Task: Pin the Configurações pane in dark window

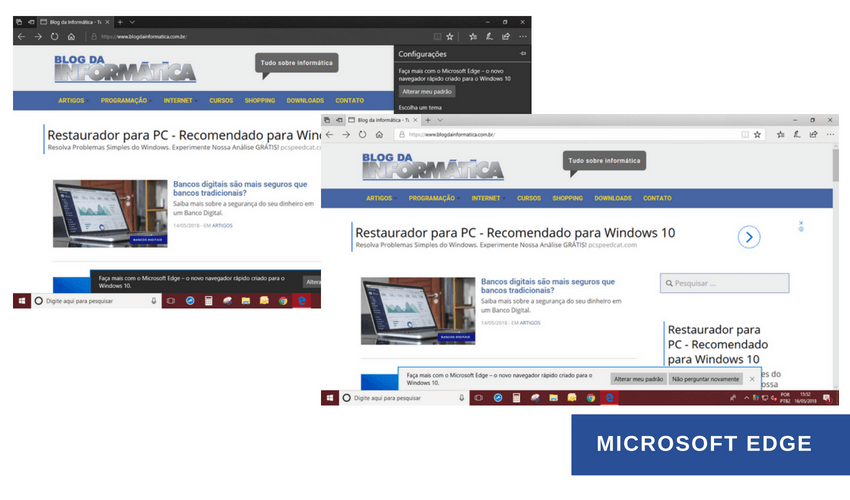Action: click(x=523, y=54)
